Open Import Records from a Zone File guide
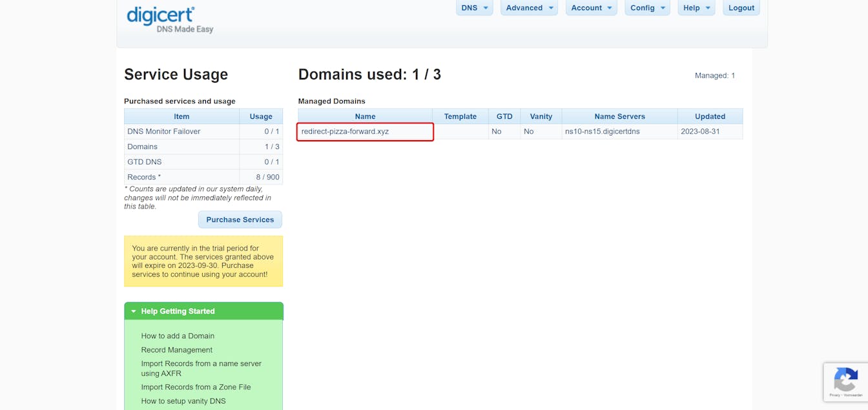Viewport: 868px width, 410px height. [196, 387]
